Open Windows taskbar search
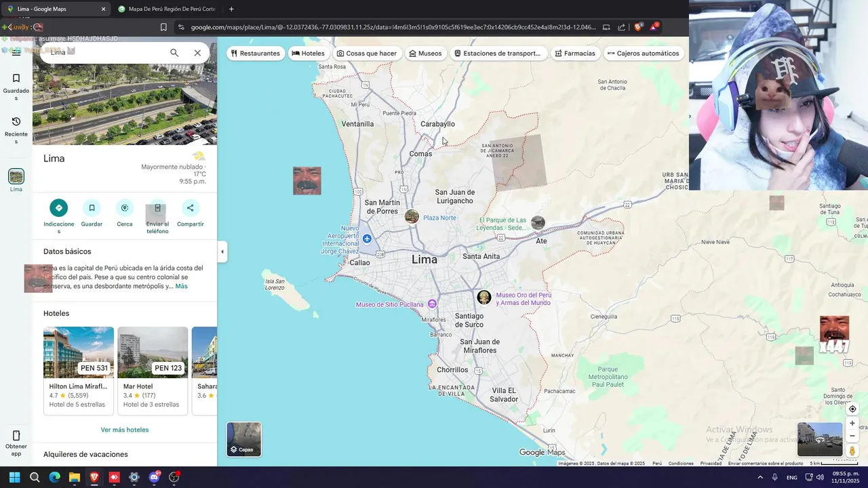 (x=35, y=477)
